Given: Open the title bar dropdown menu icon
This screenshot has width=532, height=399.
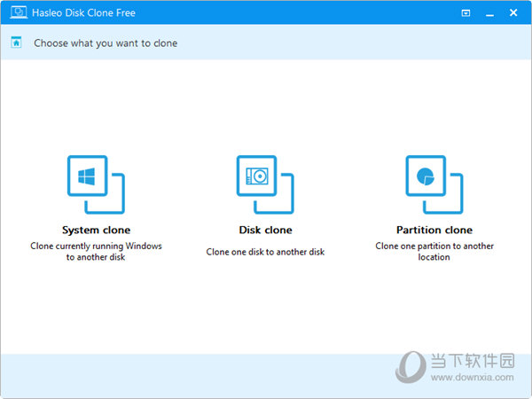Looking at the screenshot, I should tap(465, 13).
